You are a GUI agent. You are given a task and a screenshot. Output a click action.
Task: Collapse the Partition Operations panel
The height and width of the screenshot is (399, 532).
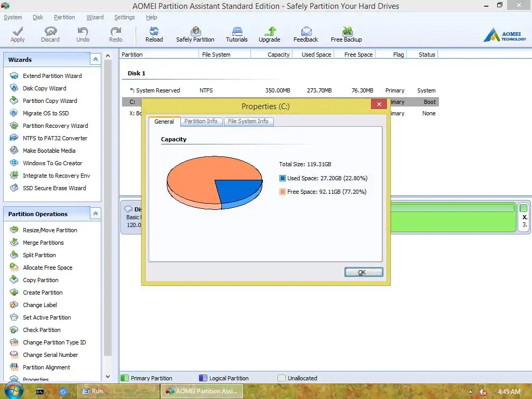pos(96,214)
